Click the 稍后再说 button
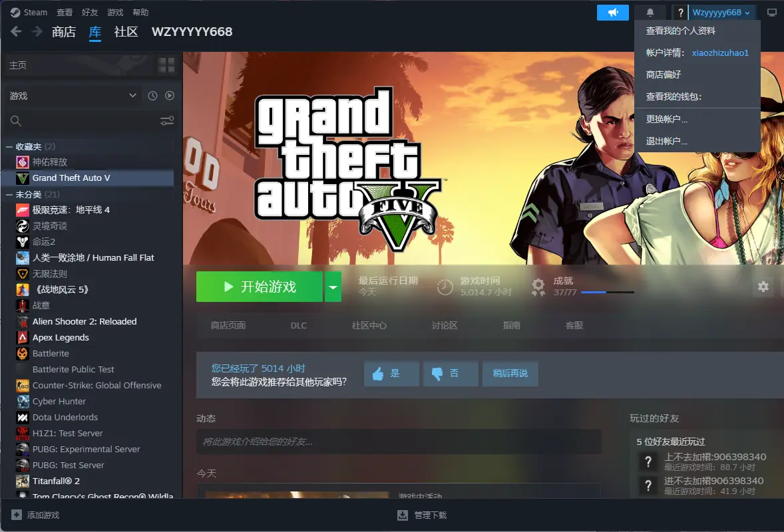784x532 pixels. [x=510, y=374]
